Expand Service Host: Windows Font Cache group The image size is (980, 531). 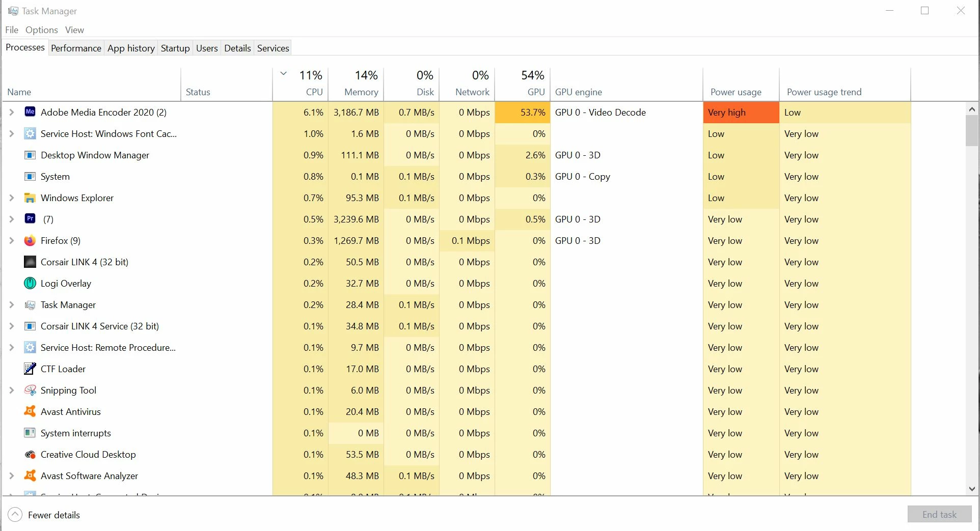coord(12,133)
